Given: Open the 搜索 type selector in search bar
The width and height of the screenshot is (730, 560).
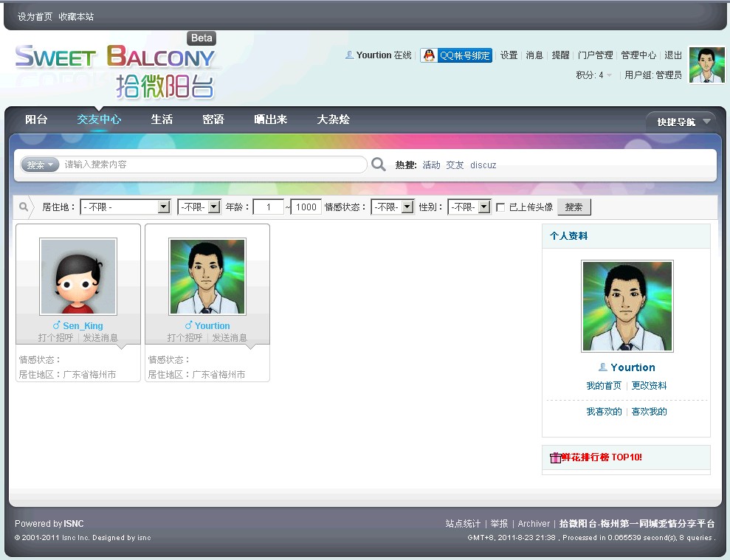Looking at the screenshot, I should click(40, 165).
